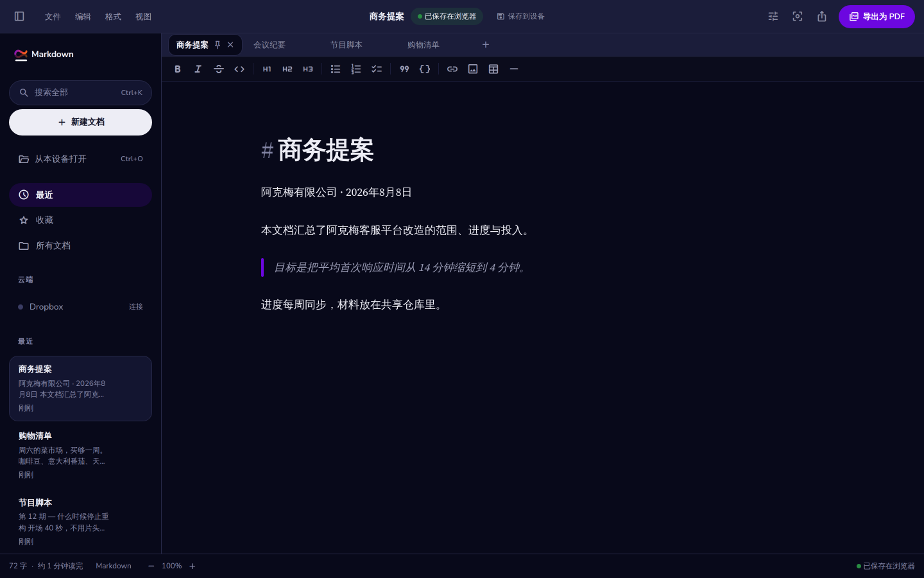Apply bold formatting
This screenshot has height=578, width=924.
pos(178,69)
